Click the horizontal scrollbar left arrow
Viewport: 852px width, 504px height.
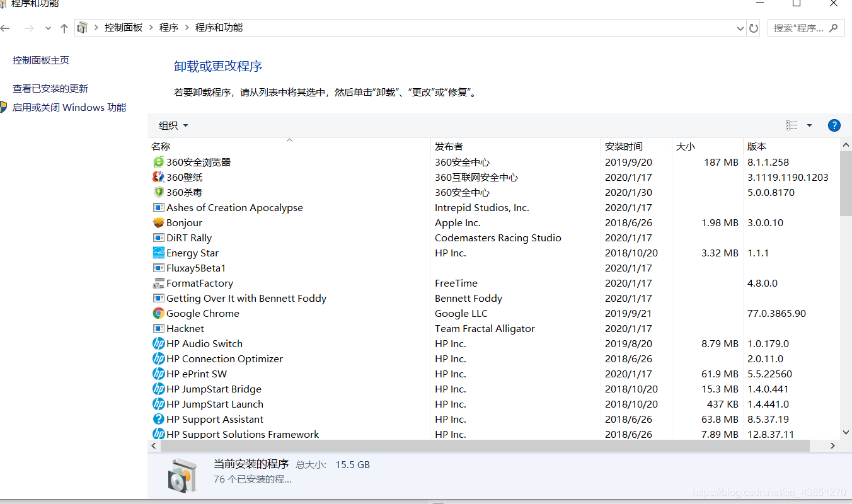pyautogui.click(x=154, y=445)
